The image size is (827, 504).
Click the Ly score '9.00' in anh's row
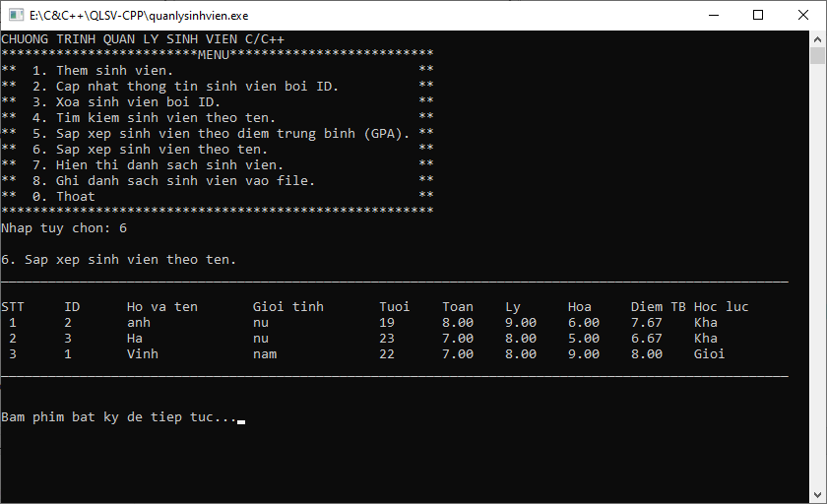coord(521,323)
